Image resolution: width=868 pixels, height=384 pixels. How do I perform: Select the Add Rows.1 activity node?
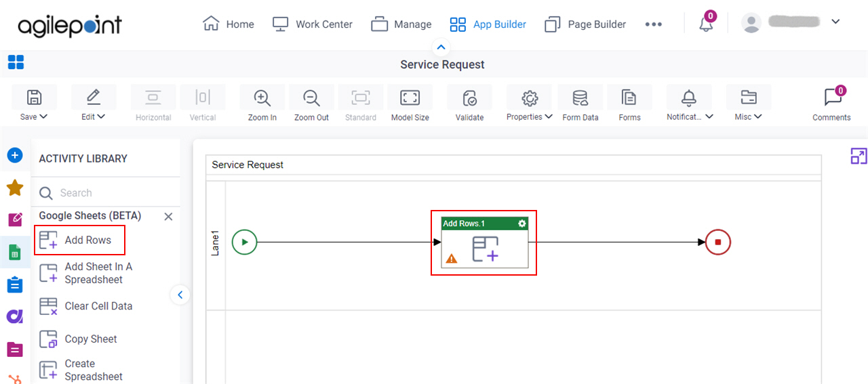(x=484, y=242)
